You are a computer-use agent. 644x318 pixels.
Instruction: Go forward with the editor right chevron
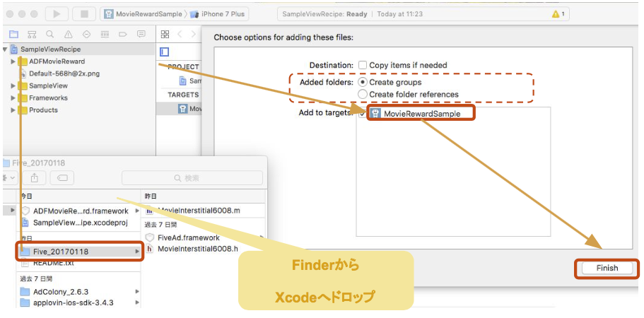[192, 34]
